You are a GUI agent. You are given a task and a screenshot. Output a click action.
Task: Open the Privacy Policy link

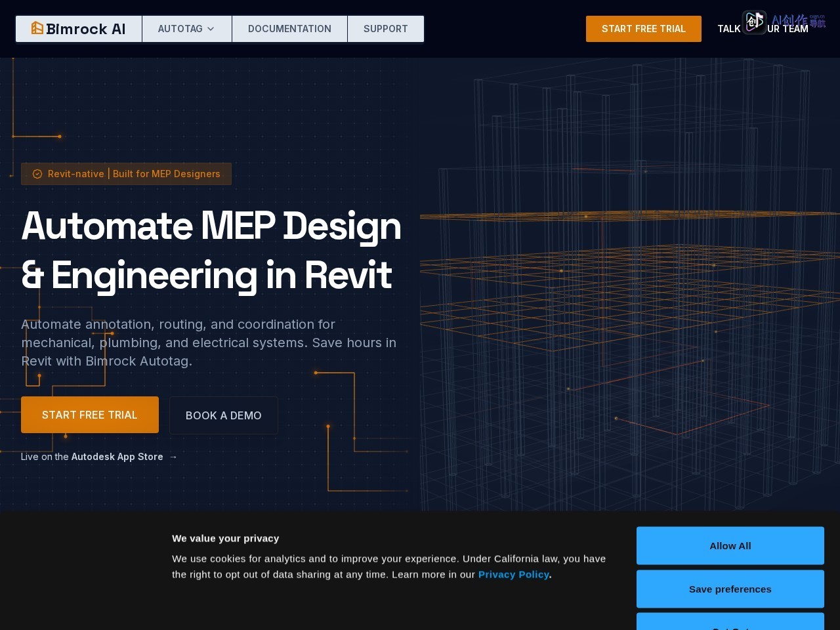pyautogui.click(x=514, y=574)
